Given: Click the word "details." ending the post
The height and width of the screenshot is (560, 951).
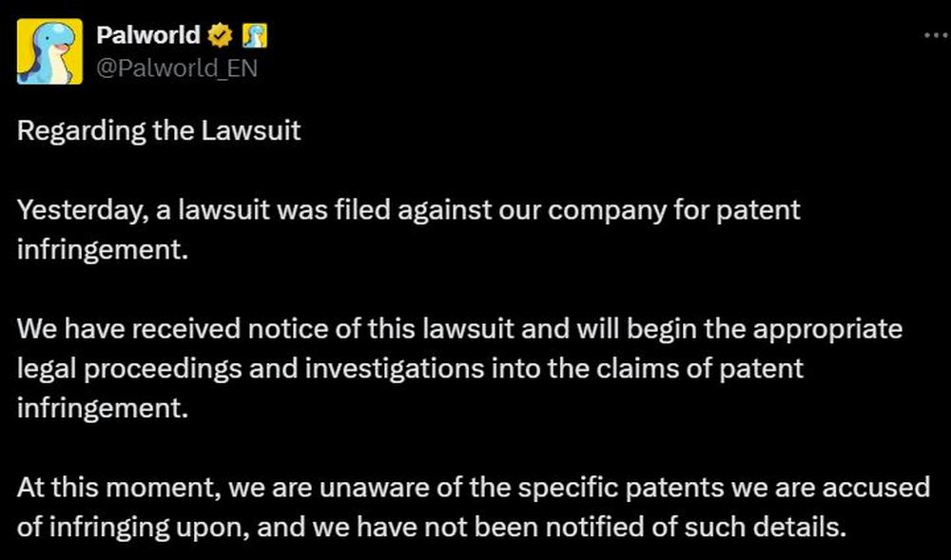Looking at the screenshot, I should [800, 527].
